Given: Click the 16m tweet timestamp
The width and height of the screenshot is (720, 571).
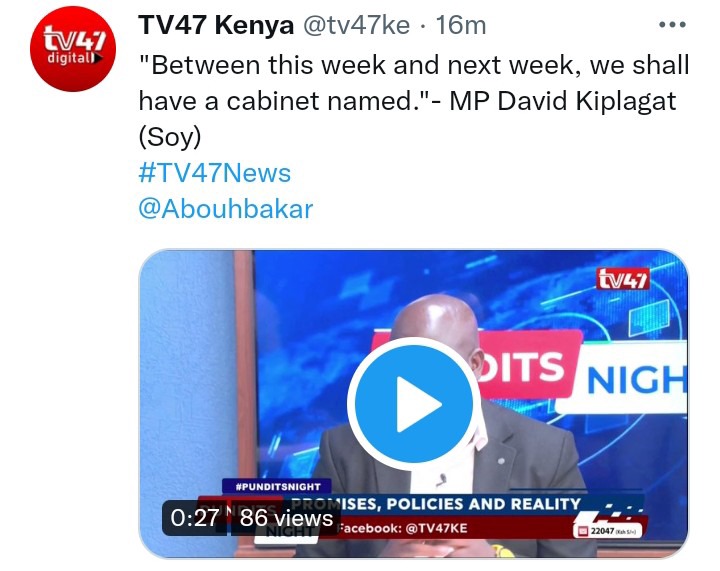Looking at the screenshot, I should pos(461,25).
